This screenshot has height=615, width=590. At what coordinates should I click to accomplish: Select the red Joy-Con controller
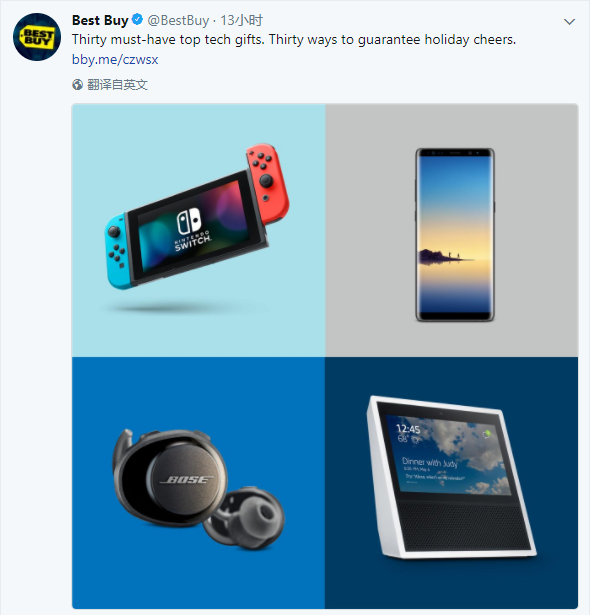tap(268, 184)
